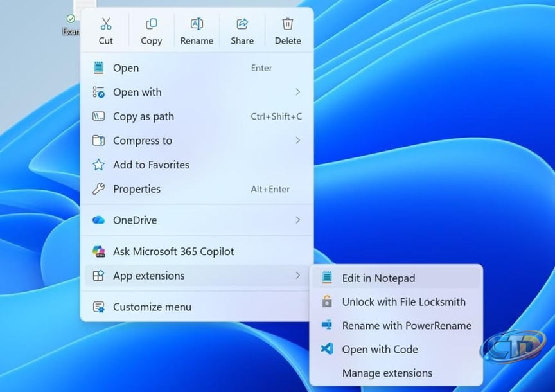Click the Share text label

(x=242, y=40)
